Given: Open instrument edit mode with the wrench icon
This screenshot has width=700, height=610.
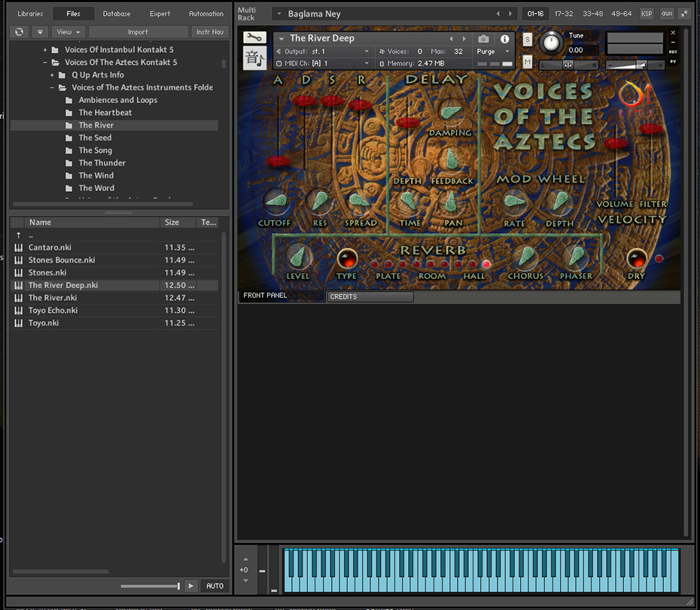Looking at the screenshot, I should [x=254, y=38].
